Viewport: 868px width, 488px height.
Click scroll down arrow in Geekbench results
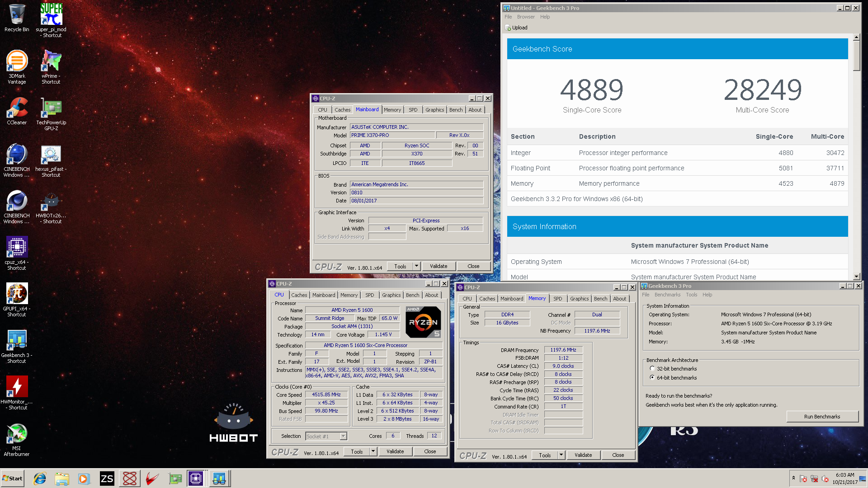(x=856, y=277)
